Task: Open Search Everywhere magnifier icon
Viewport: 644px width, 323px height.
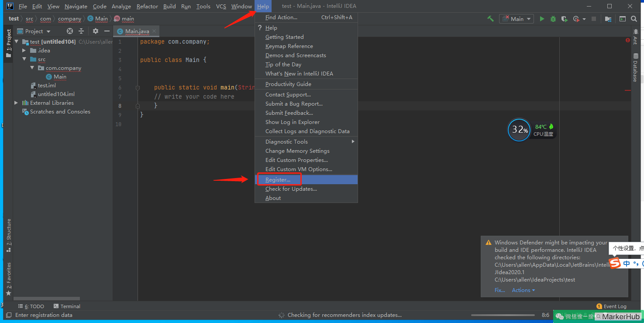Action: pyautogui.click(x=634, y=19)
